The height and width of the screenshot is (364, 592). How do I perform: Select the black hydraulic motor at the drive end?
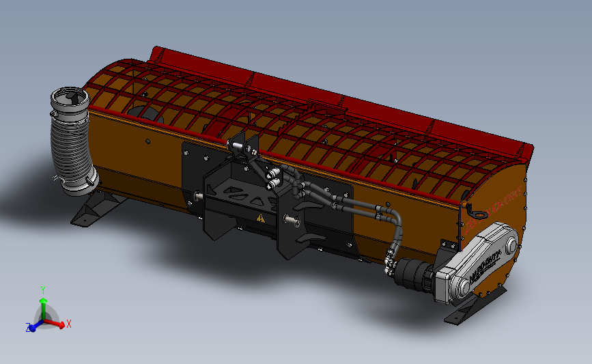[x=412, y=275]
